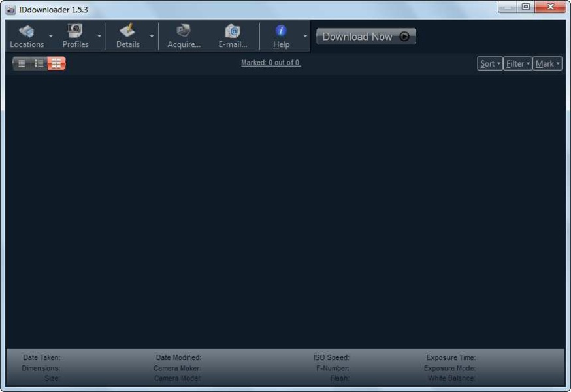The height and width of the screenshot is (392, 571).
Task: Expand the Help dropdown arrow
Action: tap(305, 36)
